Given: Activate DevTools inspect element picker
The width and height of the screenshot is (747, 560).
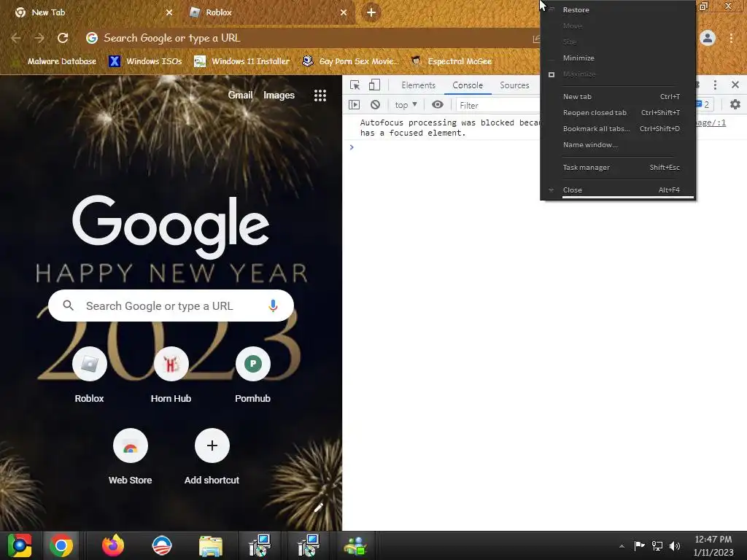Looking at the screenshot, I should pyautogui.click(x=355, y=85).
